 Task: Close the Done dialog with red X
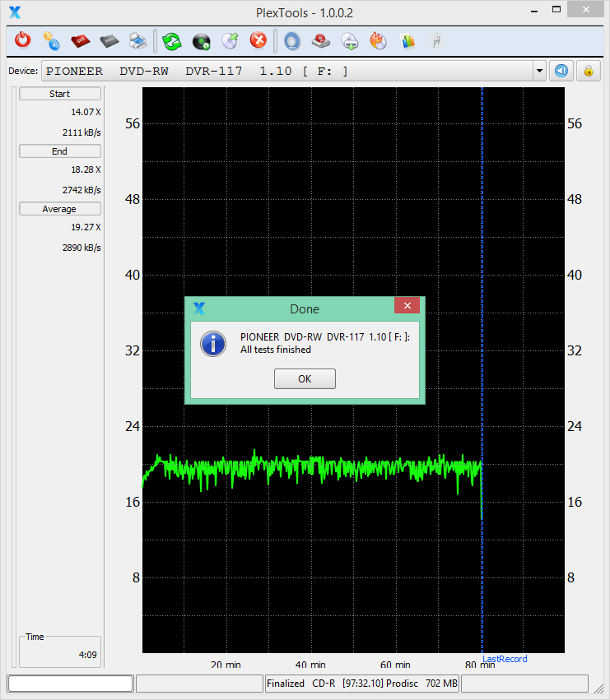pos(407,306)
